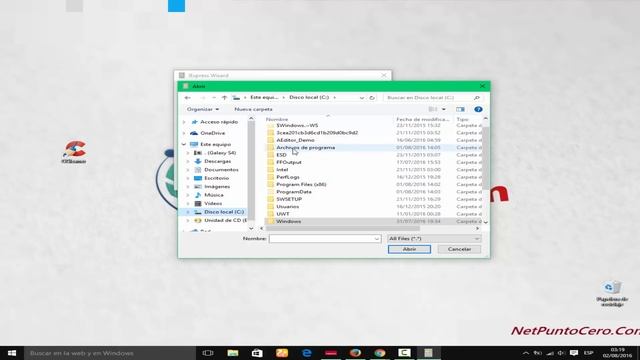Screen dimensions: 640x360
Task: Click Disco local (C:) breadcrumb
Action: coord(309,97)
